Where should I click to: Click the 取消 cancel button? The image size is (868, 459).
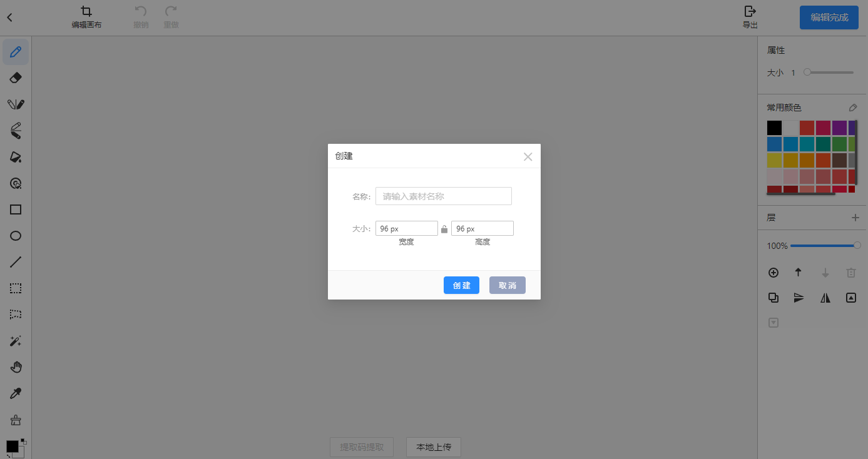click(508, 285)
